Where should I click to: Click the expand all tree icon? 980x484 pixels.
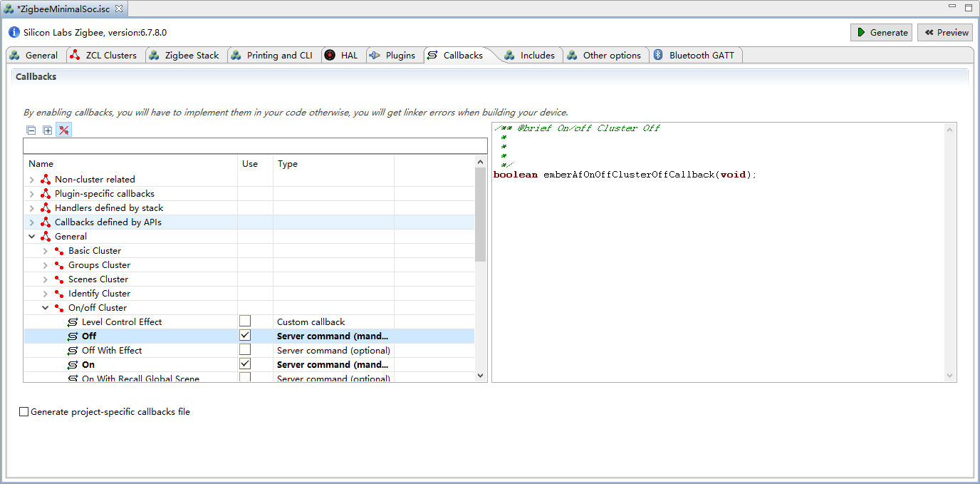[x=48, y=130]
